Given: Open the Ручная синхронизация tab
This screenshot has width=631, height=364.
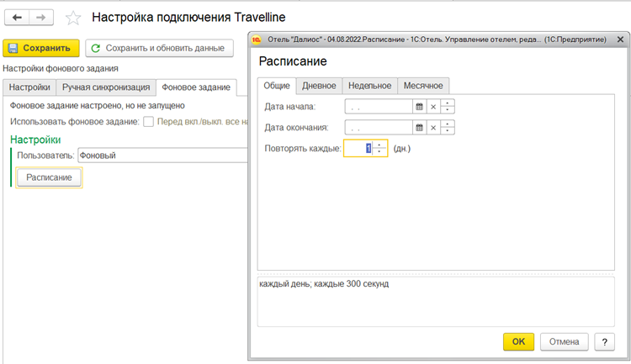Looking at the screenshot, I should 106,87.
